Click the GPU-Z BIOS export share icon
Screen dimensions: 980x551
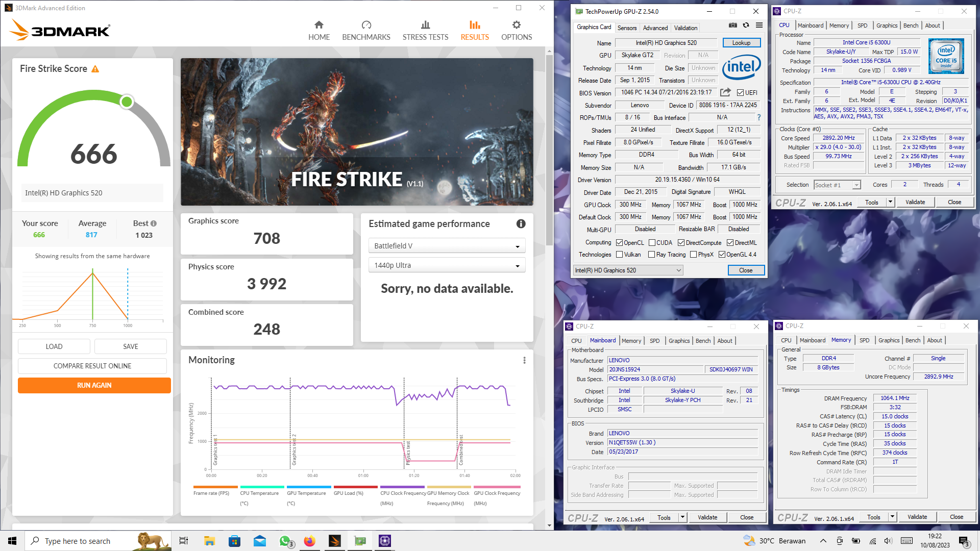[x=725, y=92]
